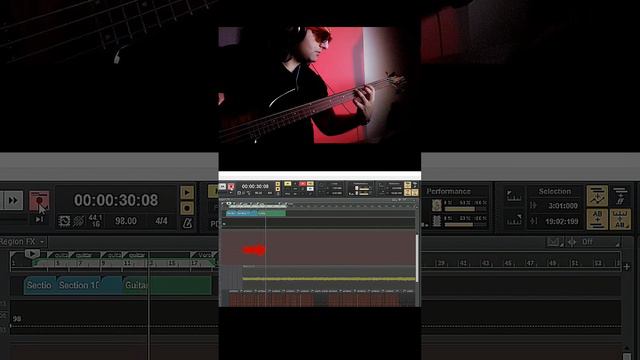Click measure 47 on the enlarged timeline ruler
Viewport: 640px width, 360px height.
530,263
